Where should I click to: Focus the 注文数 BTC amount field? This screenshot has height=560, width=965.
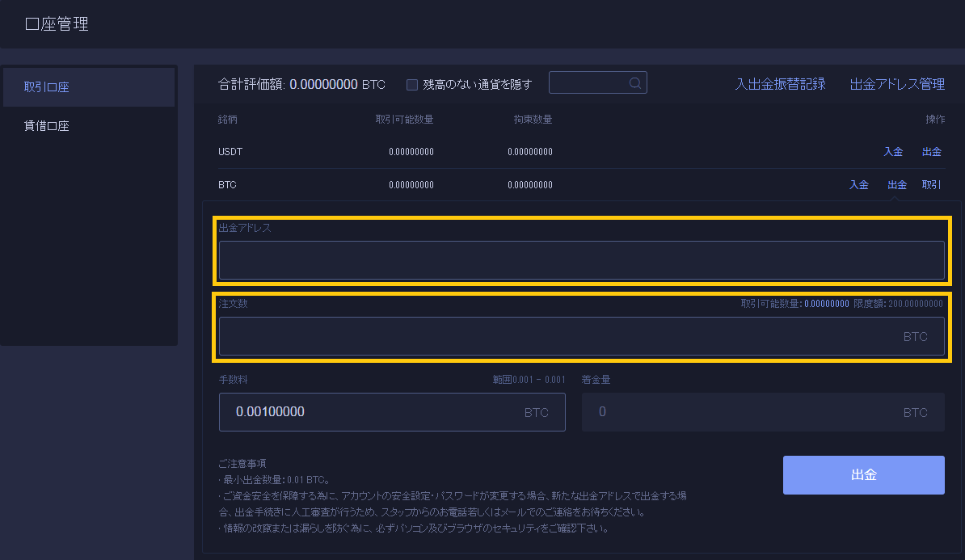[x=558, y=336]
